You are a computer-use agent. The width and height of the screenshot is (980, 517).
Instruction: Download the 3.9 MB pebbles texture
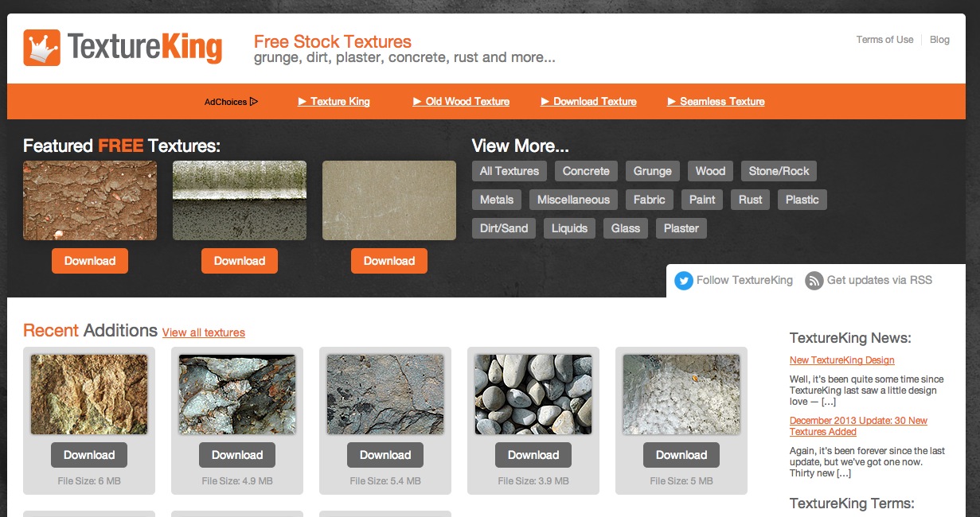point(533,455)
